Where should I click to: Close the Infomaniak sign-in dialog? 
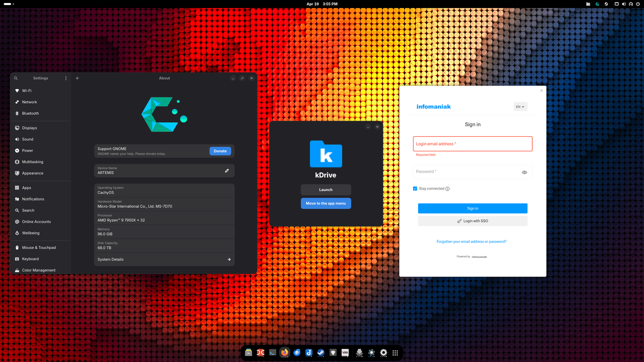tap(541, 90)
